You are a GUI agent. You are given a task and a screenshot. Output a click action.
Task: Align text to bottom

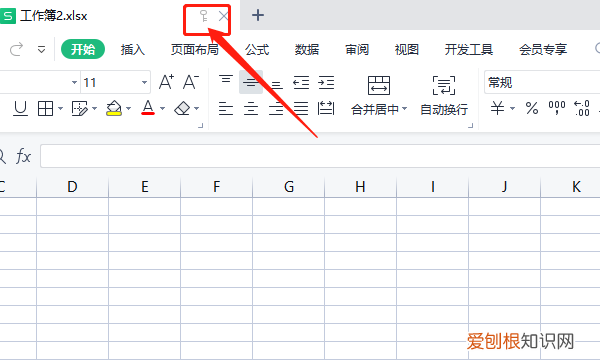pyautogui.click(x=276, y=85)
